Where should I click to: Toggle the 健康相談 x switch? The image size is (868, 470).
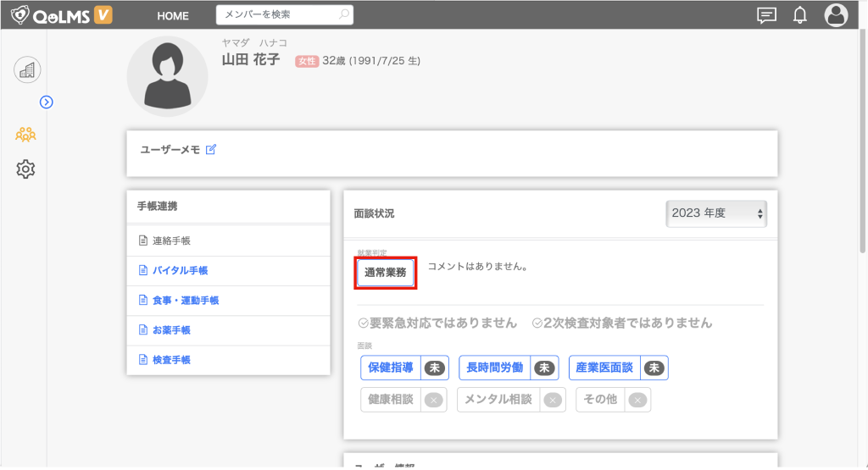tap(433, 400)
